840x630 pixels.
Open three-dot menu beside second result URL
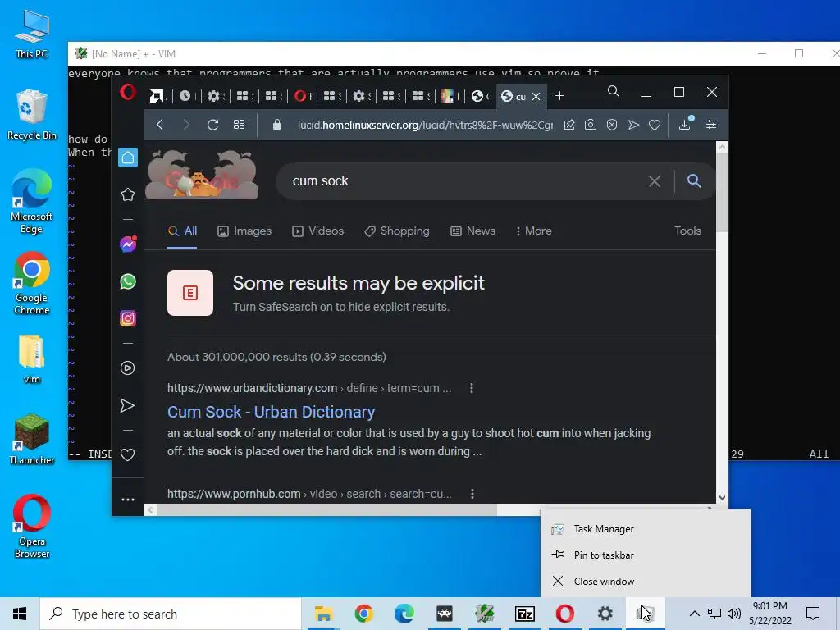click(472, 494)
